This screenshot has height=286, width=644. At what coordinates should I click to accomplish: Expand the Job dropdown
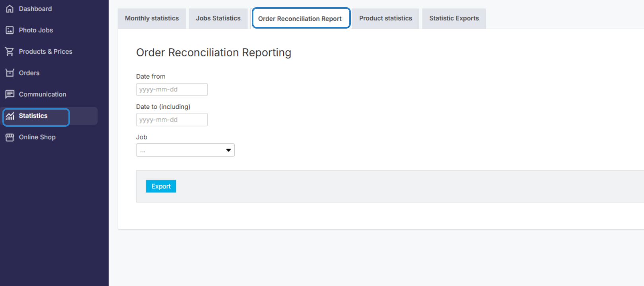coord(185,150)
